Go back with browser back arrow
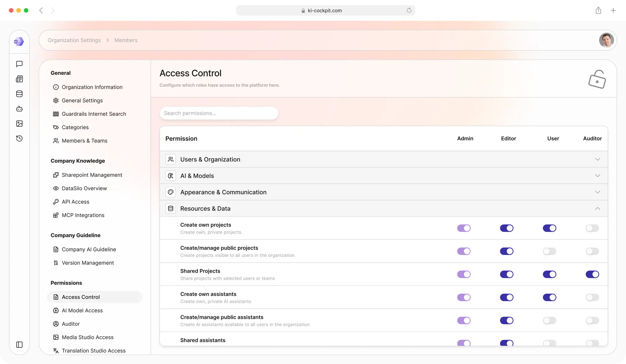Image resolution: width=626 pixels, height=364 pixels. 41,10
